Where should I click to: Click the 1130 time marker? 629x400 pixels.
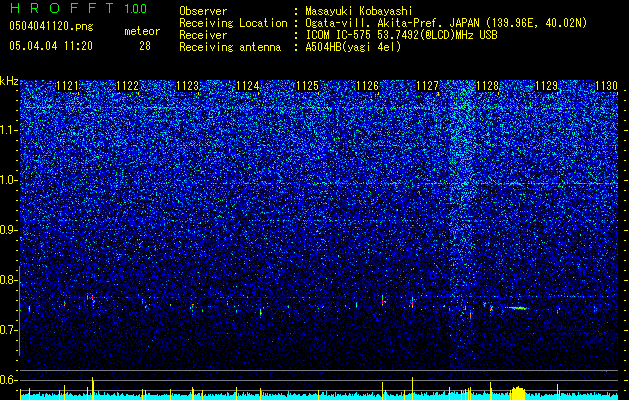coord(607,86)
